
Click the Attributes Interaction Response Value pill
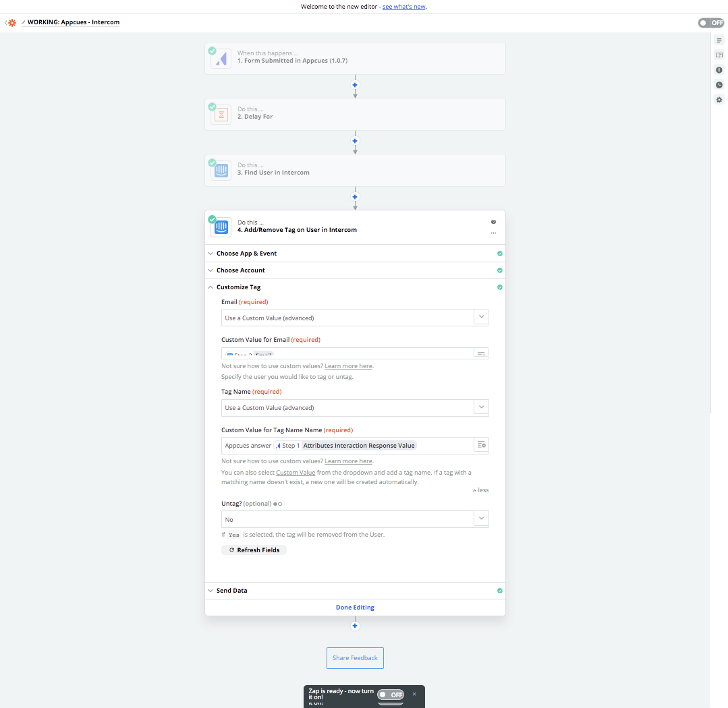346,446
